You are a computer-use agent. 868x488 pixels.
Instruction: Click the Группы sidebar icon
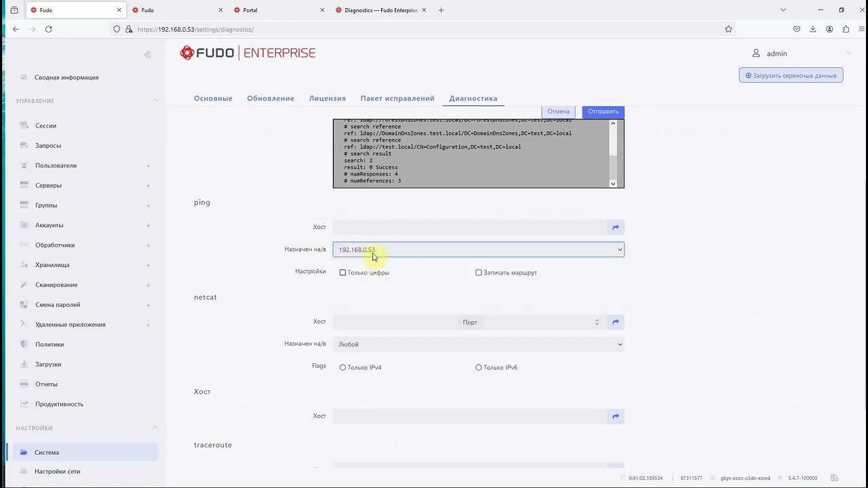(24, 205)
